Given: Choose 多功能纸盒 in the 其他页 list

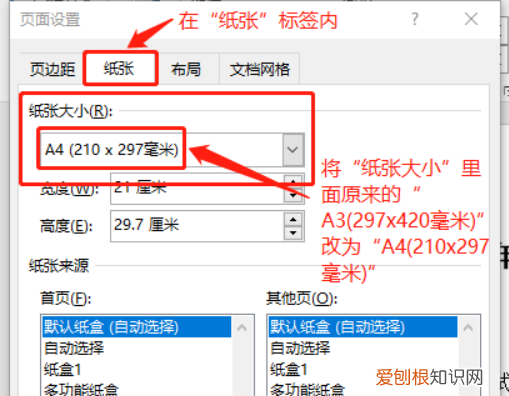Looking at the screenshot, I should click(363, 389).
